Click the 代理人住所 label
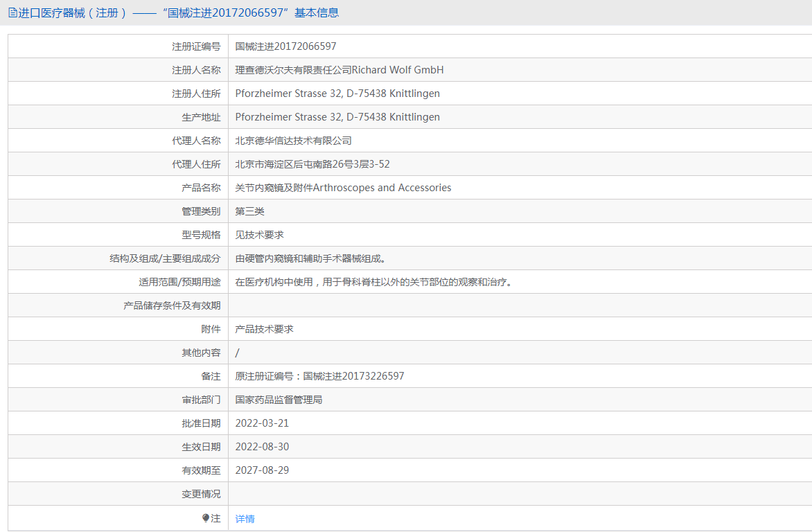Image resolution: width=812 pixels, height=532 pixels. [196, 164]
